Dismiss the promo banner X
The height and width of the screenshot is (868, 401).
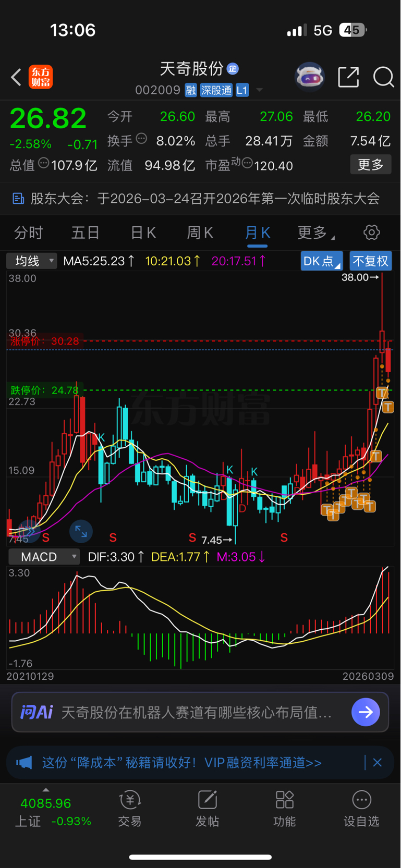[x=378, y=763]
